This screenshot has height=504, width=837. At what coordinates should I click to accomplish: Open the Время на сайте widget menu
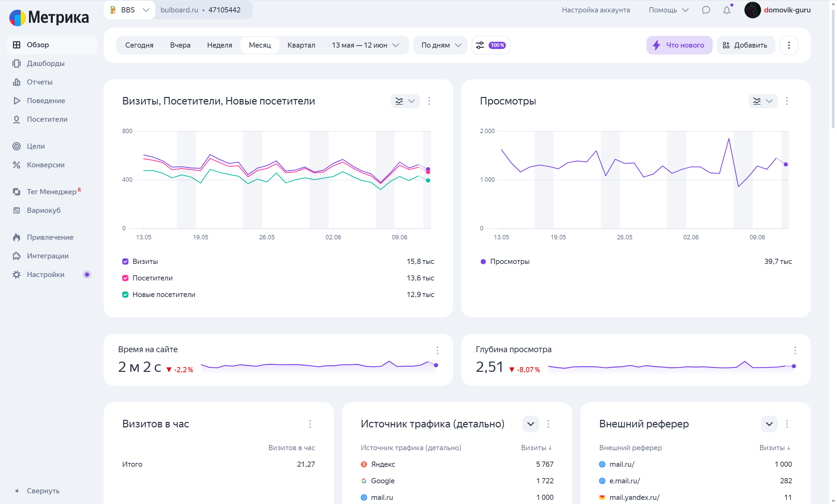[437, 350]
